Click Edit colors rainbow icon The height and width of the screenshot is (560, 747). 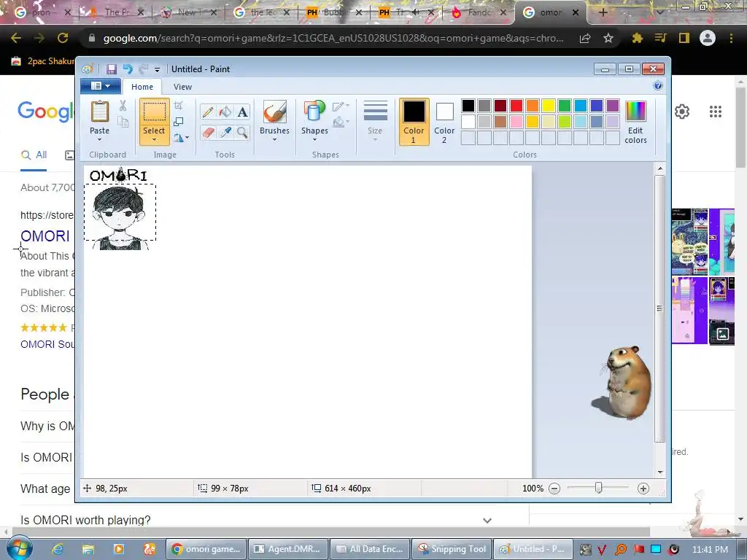635,112
